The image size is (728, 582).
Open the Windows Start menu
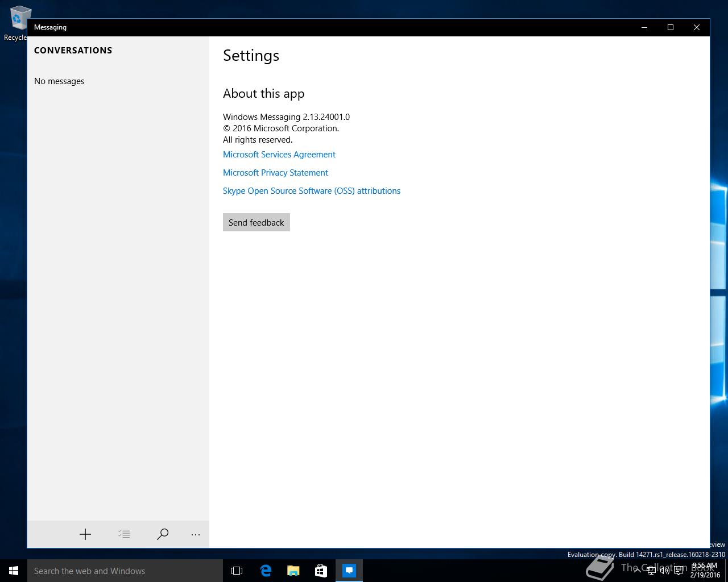14,571
